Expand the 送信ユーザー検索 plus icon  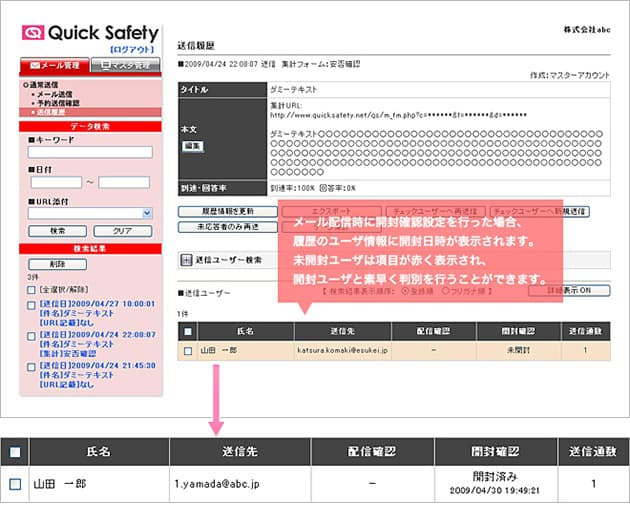click(186, 260)
